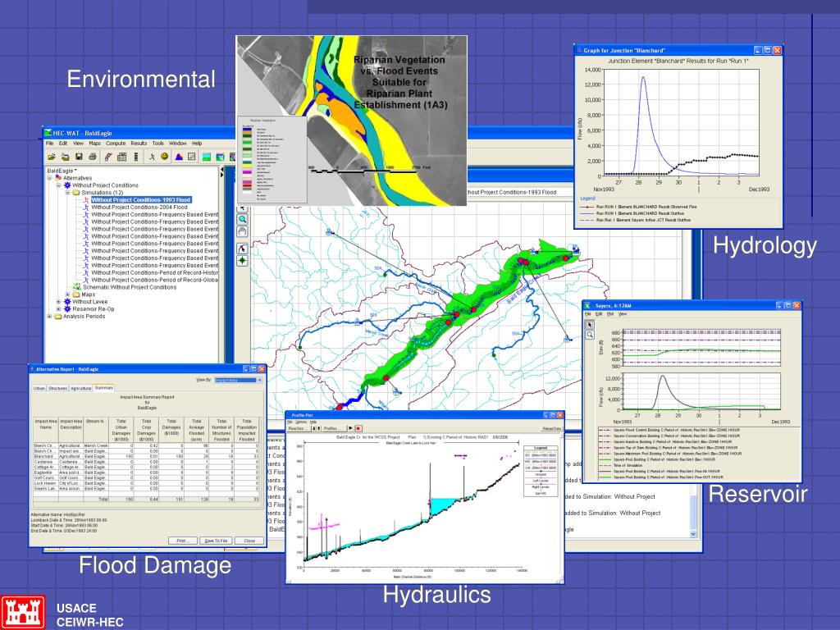Click Reload Data in Profile Plot

(552, 428)
